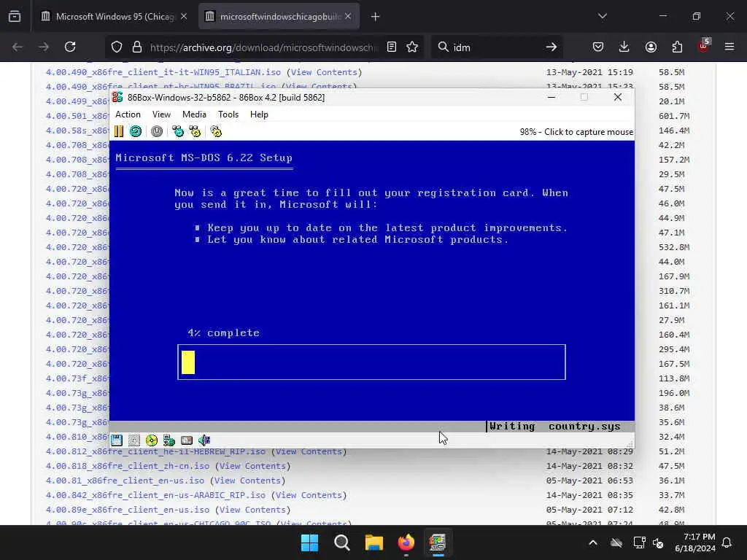The image size is (747, 560).
Task: Click 'Click to capture mouse' status text
Action: click(x=589, y=132)
